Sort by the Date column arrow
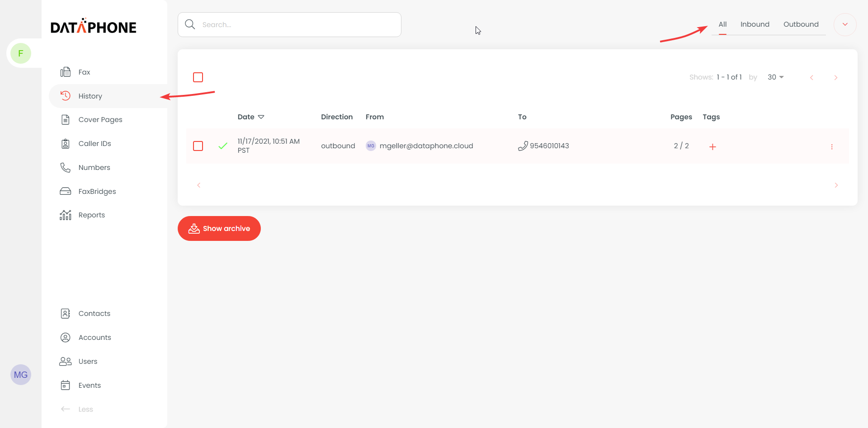868x428 pixels. click(x=261, y=117)
